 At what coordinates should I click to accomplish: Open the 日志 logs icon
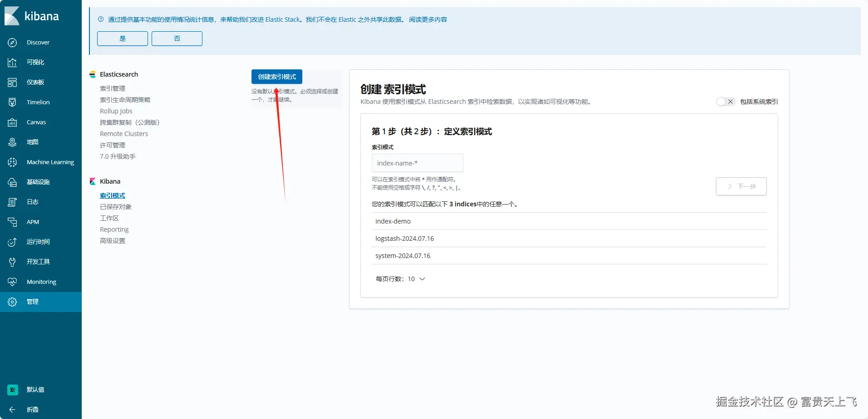(x=12, y=202)
